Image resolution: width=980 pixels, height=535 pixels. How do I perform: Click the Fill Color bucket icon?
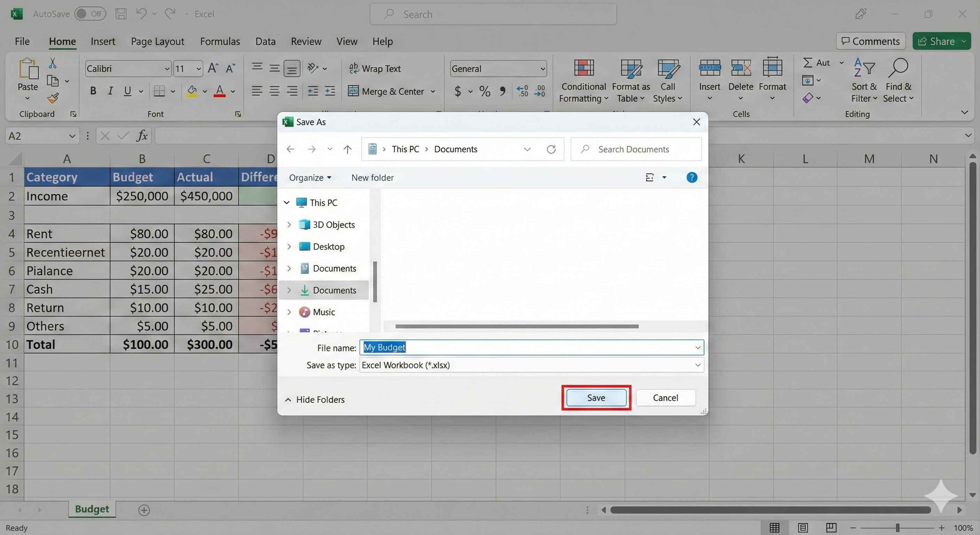pyautogui.click(x=192, y=91)
